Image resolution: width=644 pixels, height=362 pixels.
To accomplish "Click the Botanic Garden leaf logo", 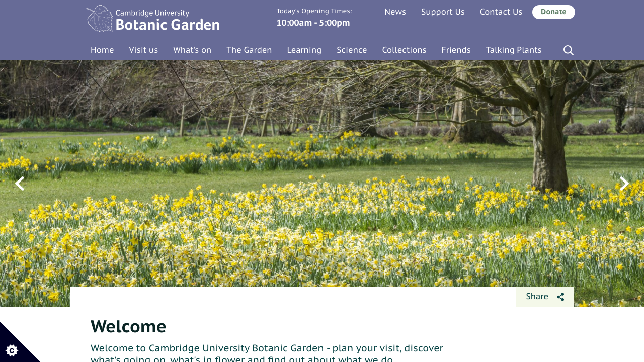I will 99,18.
